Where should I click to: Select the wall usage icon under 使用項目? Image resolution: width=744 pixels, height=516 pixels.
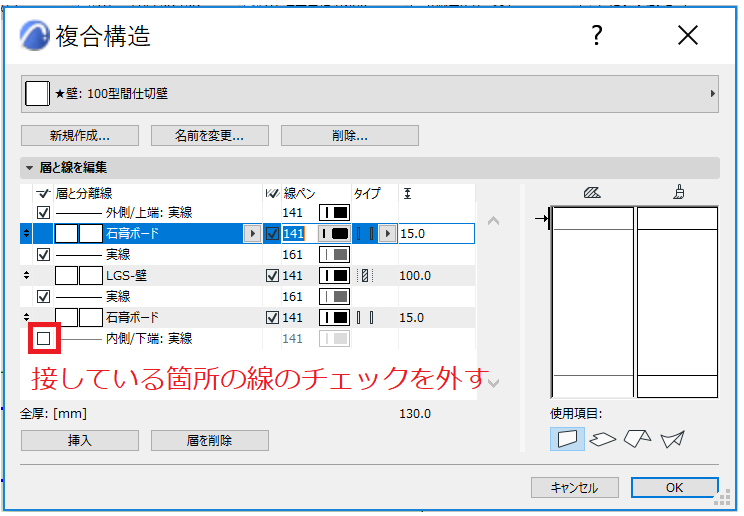tap(567, 438)
